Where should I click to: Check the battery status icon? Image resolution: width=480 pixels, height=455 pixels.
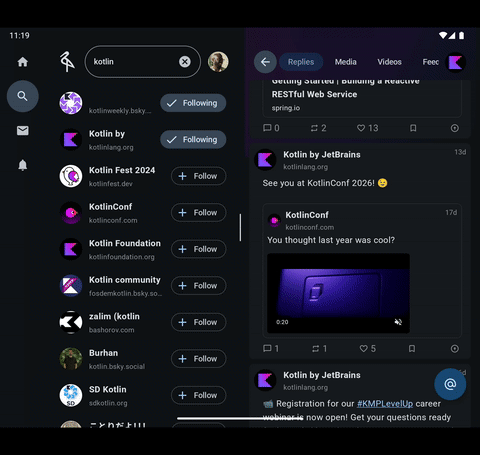tap(462, 35)
